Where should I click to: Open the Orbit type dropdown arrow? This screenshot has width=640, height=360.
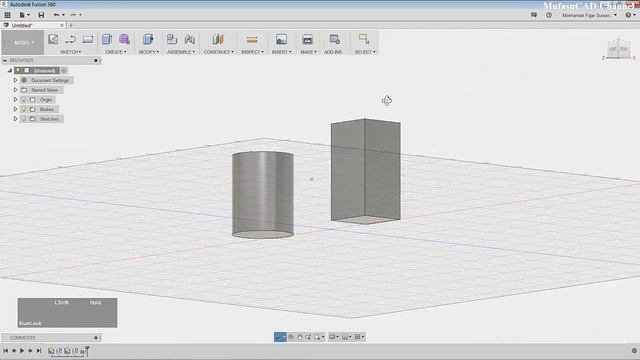tap(284, 337)
